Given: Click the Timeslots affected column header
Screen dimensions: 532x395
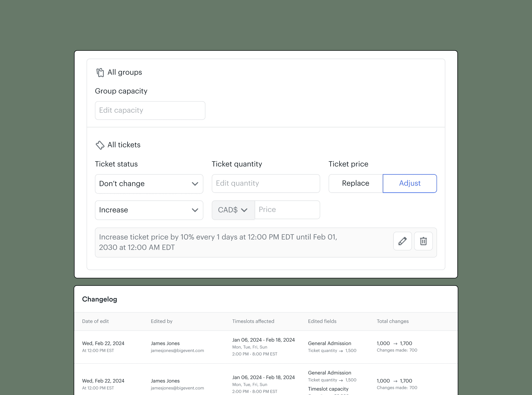Looking at the screenshot, I should point(253,321).
